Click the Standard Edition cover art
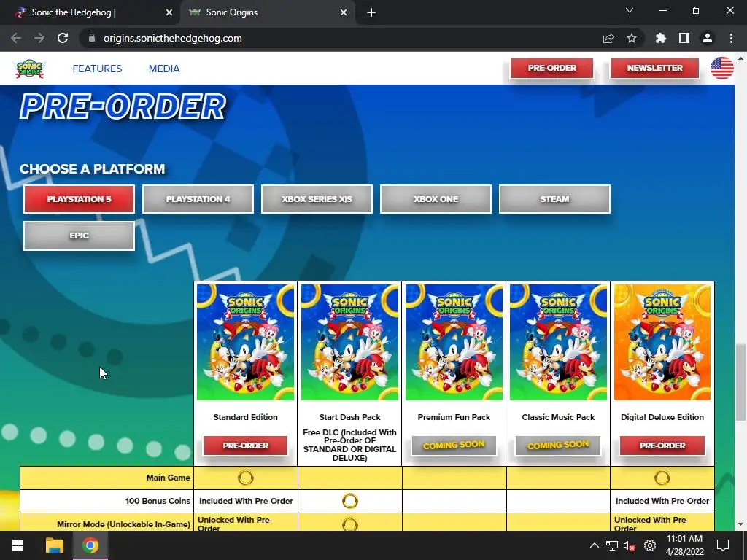747x560 pixels. coord(245,343)
